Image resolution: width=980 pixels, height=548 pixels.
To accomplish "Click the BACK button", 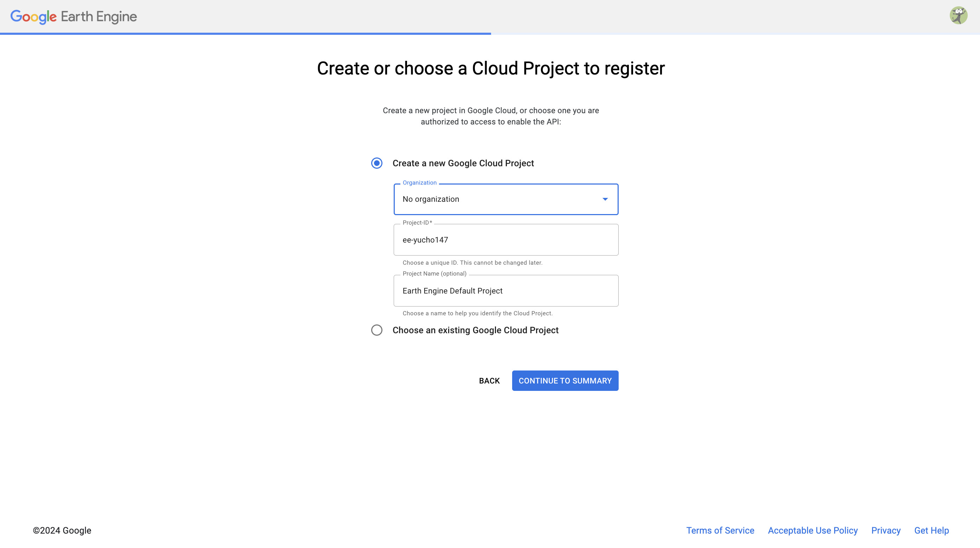I will click(x=489, y=381).
